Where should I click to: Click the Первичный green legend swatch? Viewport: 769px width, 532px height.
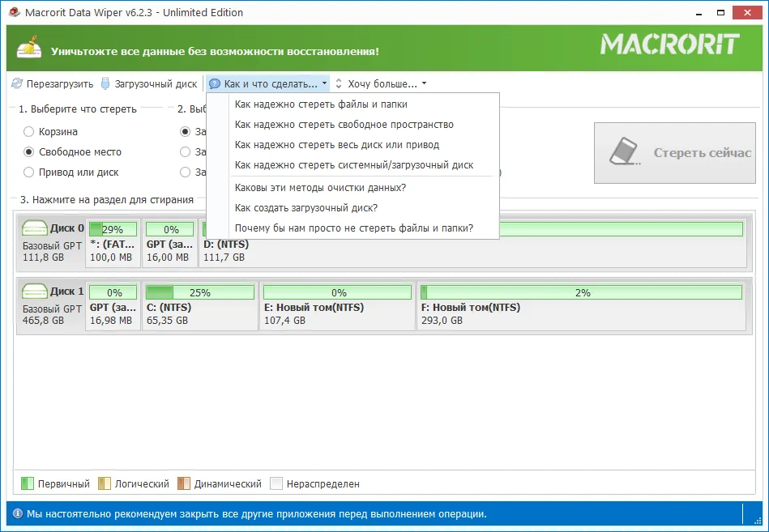(28, 483)
